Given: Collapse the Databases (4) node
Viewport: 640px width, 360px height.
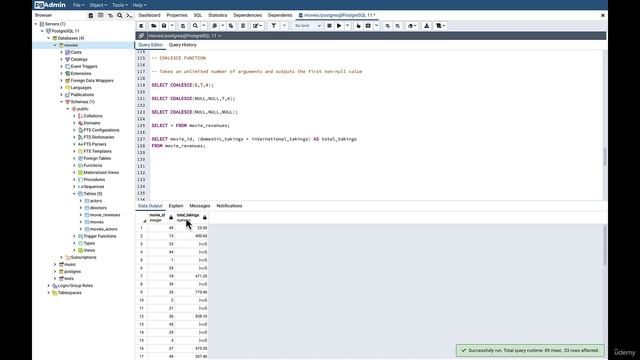Looking at the screenshot, I should click(x=49, y=38).
